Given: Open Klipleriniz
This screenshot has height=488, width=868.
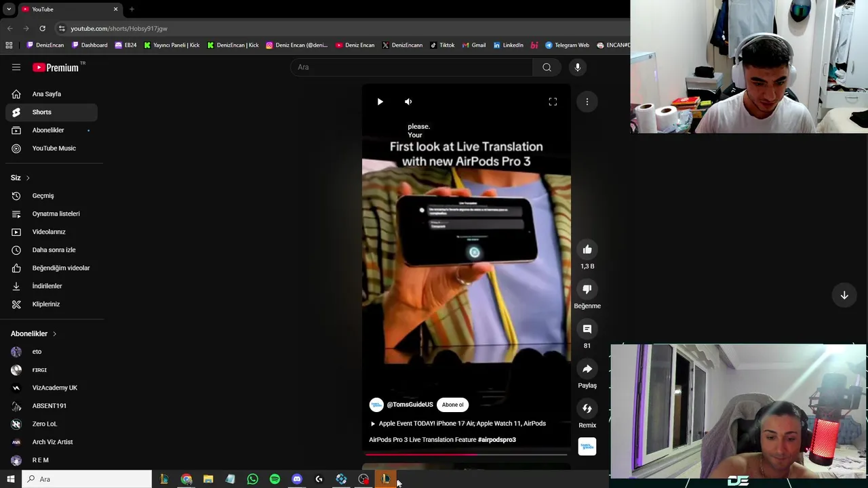Looking at the screenshot, I should click(52, 304).
